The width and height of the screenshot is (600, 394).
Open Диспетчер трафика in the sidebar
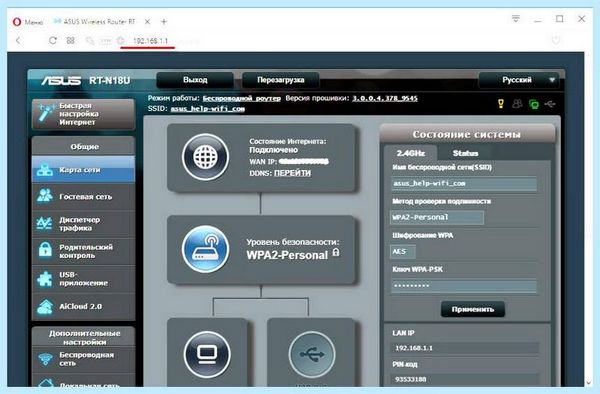83,224
